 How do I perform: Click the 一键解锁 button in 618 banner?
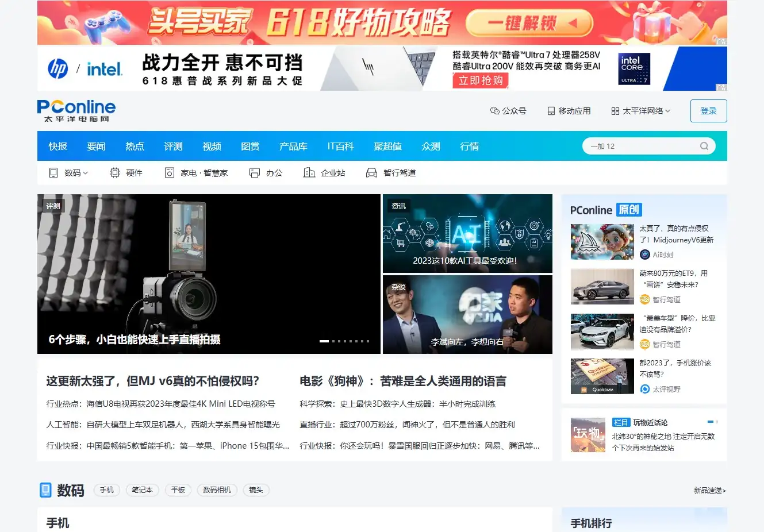pos(529,24)
